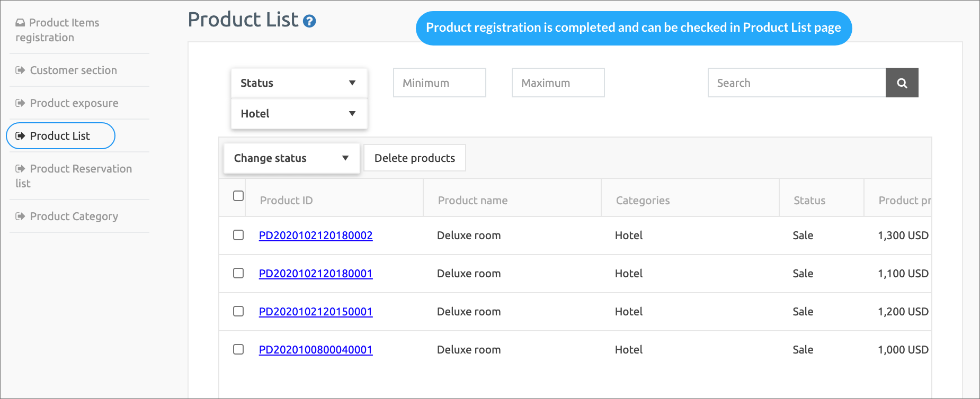
Task: Open the Change status dropdown
Action: coord(291,158)
